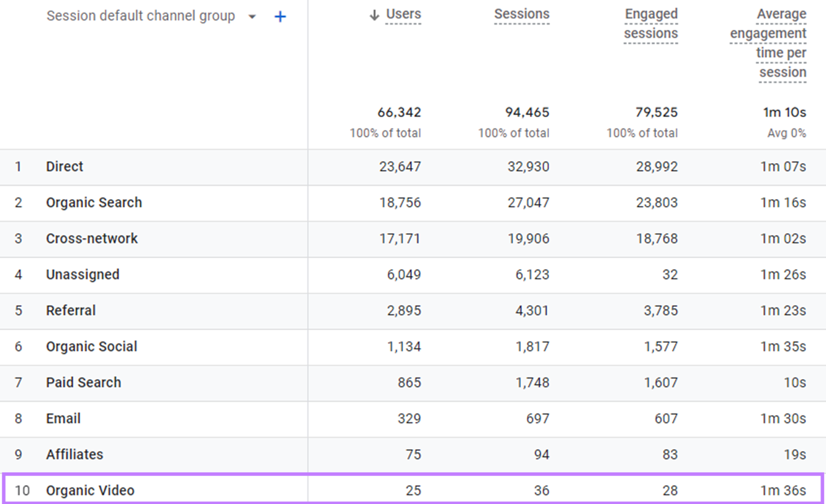Click the Organic Social channel label

pyautogui.click(x=91, y=346)
